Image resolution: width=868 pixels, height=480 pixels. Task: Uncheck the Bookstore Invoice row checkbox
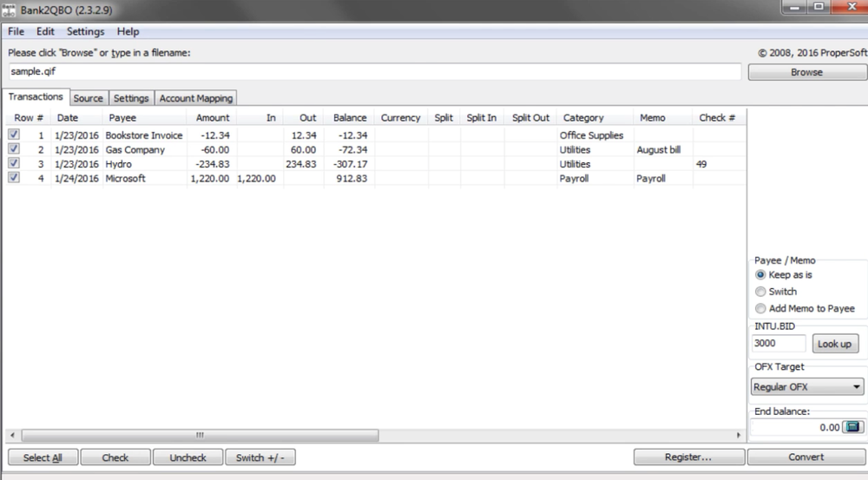pyautogui.click(x=14, y=135)
